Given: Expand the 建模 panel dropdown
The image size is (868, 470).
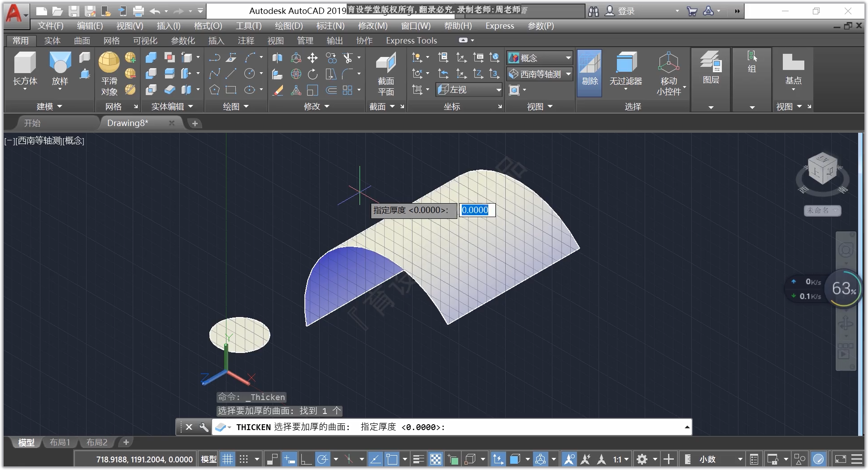Looking at the screenshot, I should click(x=49, y=107).
